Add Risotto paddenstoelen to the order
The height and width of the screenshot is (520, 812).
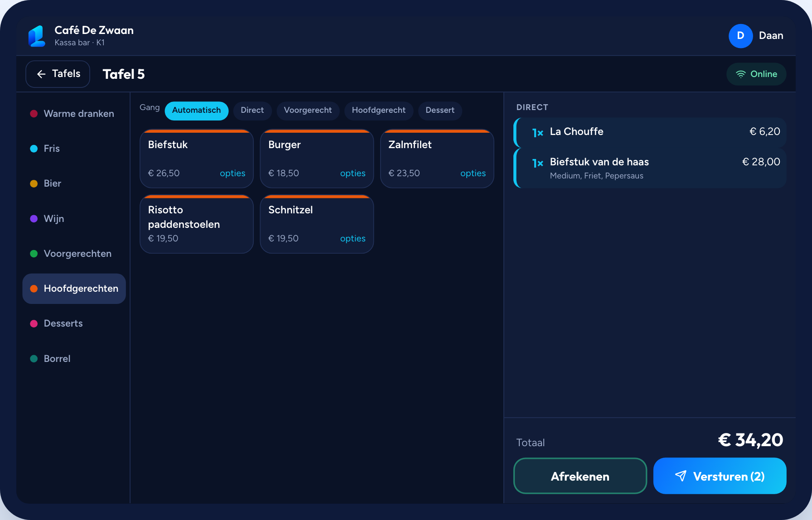197,224
